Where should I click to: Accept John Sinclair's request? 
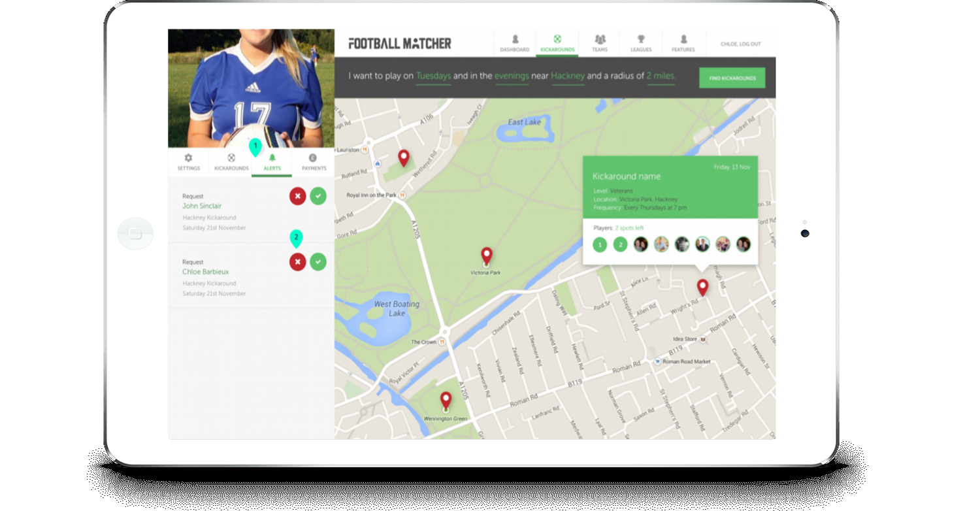click(318, 196)
